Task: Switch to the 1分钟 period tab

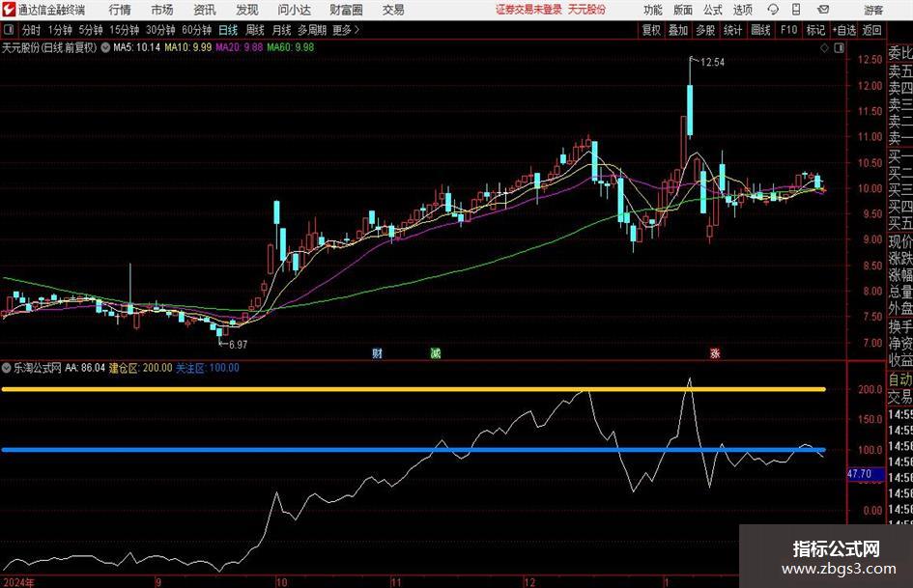Action: click(59, 30)
